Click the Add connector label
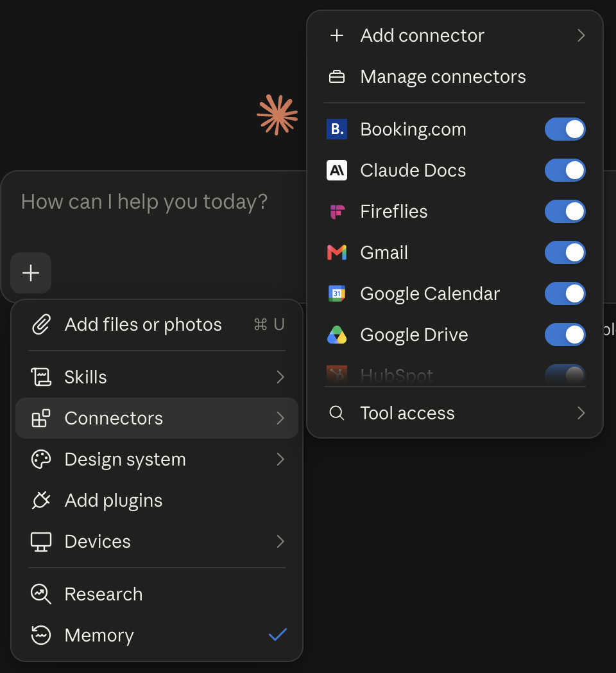Viewport: 616px width, 673px height. [x=422, y=35]
